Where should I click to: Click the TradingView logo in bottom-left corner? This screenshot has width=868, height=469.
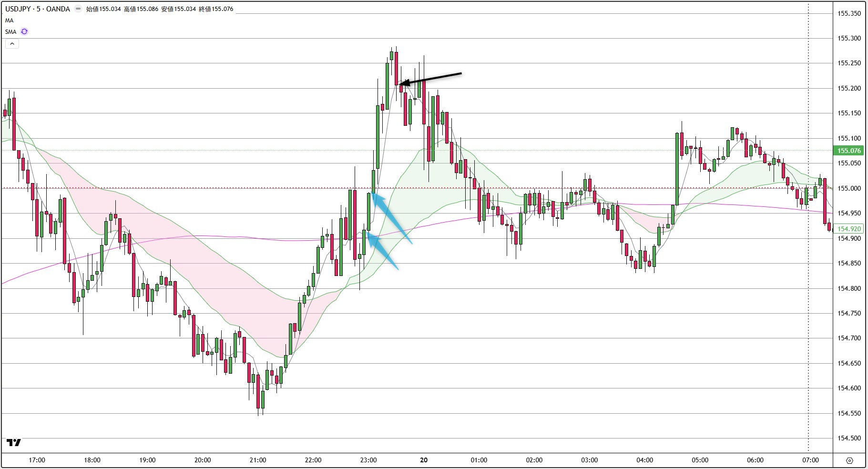[x=14, y=443]
